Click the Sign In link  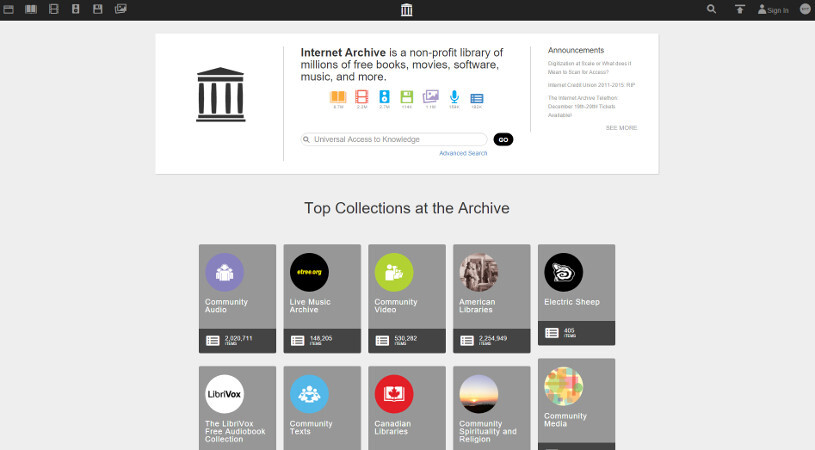point(773,10)
